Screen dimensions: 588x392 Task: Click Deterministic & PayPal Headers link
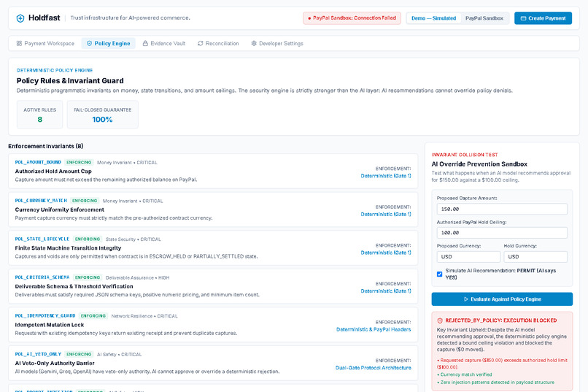tap(374, 329)
